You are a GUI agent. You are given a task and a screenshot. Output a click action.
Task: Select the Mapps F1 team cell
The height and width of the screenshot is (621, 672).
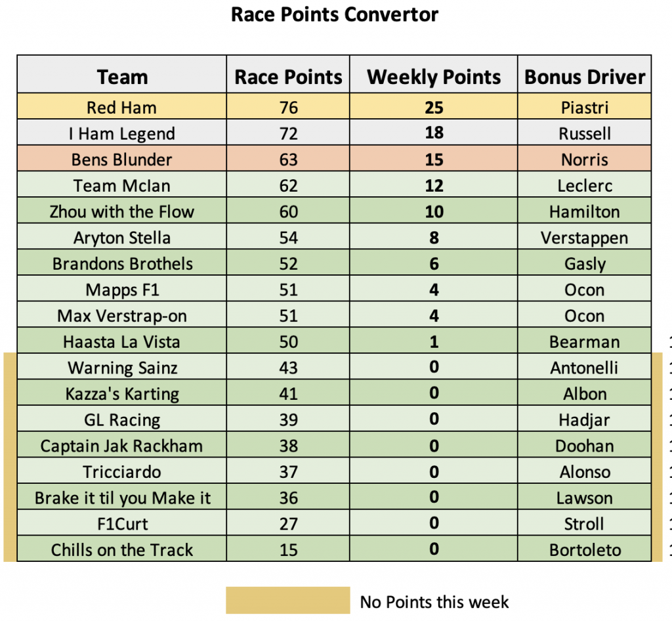click(121, 289)
